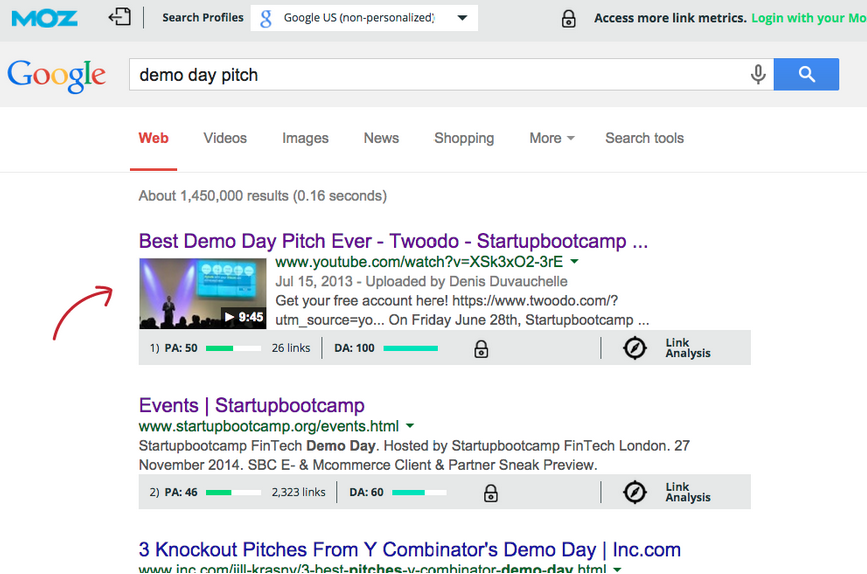867x574 pixels.
Task: Click the lock icon beside Access more link metrics
Action: point(568,18)
